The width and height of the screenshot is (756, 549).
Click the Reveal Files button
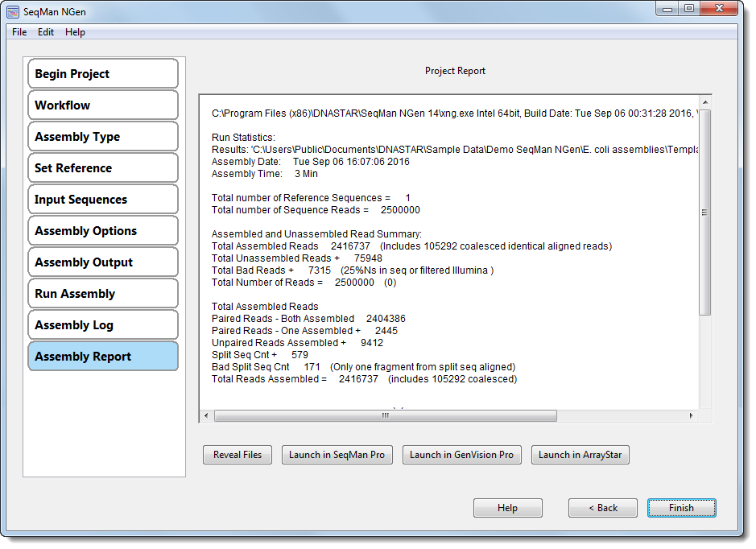(x=238, y=455)
